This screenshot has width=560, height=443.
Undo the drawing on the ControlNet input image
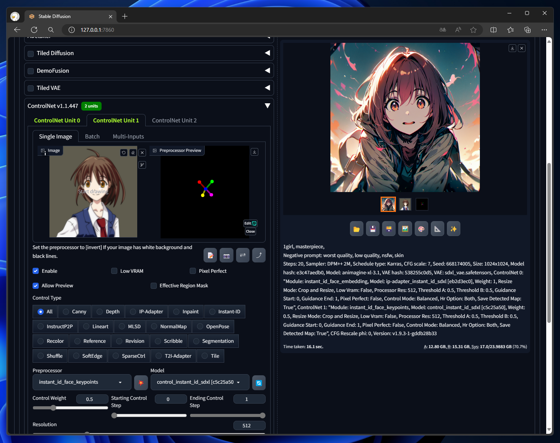[x=124, y=153]
